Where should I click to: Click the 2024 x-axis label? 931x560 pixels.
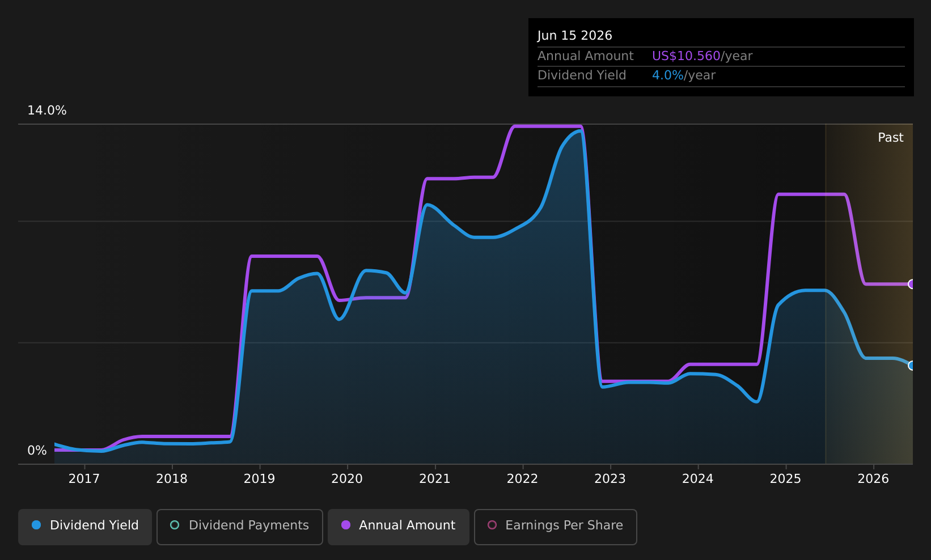(x=698, y=479)
